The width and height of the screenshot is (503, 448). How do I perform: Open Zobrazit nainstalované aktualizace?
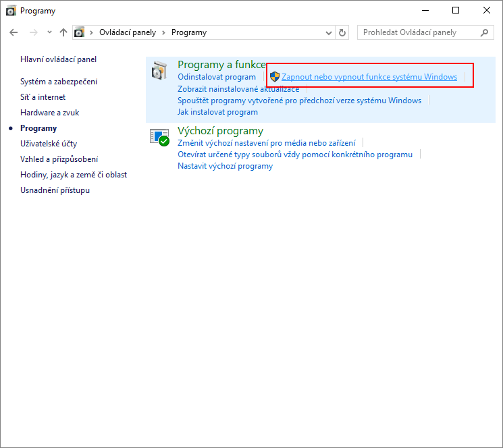pyautogui.click(x=238, y=89)
